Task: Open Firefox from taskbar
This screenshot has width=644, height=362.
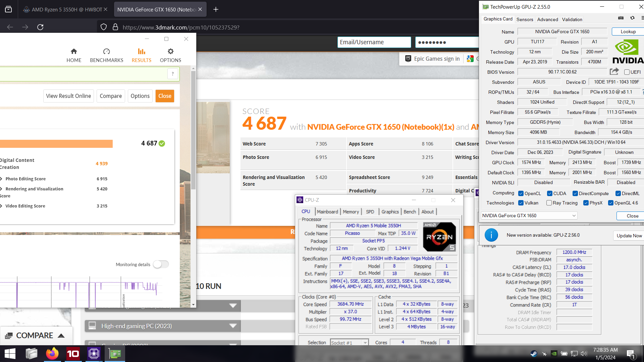Action: [x=52, y=354]
